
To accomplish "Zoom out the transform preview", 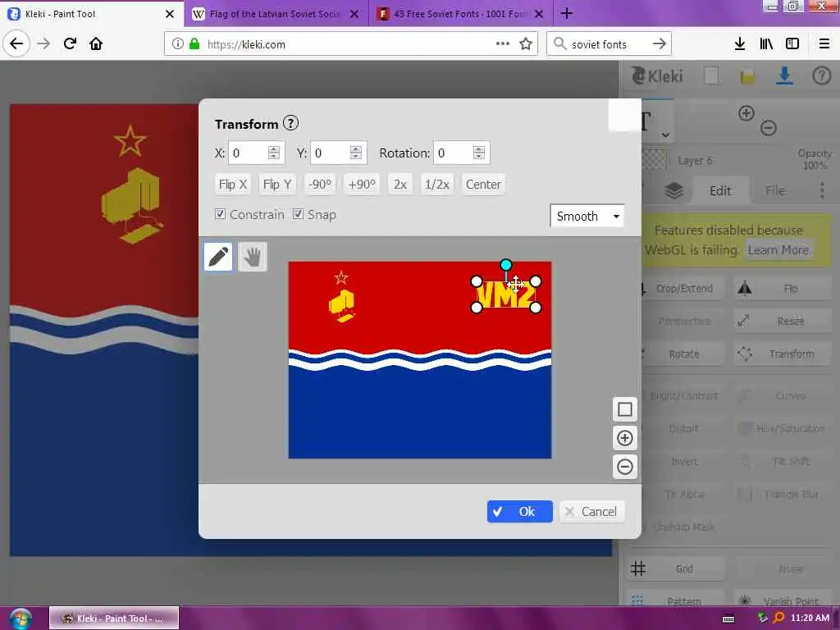I will point(624,467).
